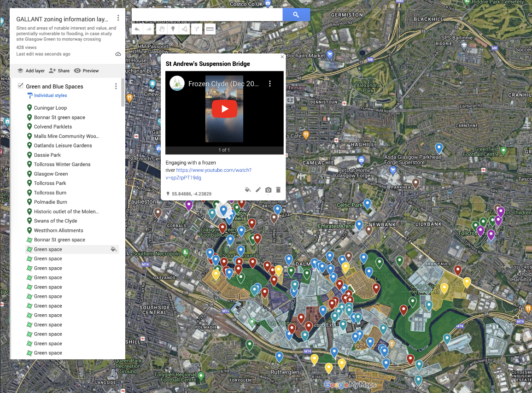The height and width of the screenshot is (393, 532).
Task: Click the Blochairn Market shopping pin
Action: (x=329, y=55)
